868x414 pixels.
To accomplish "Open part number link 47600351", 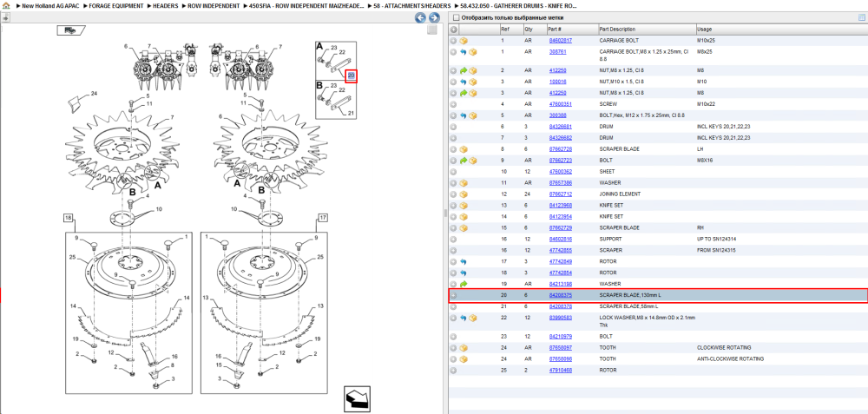I will (561, 105).
